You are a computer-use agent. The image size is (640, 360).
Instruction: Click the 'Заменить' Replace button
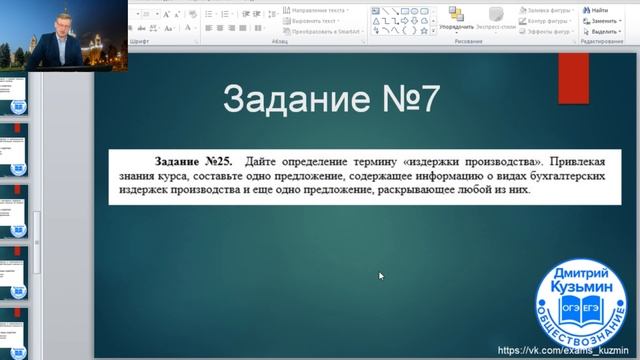tap(602, 21)
